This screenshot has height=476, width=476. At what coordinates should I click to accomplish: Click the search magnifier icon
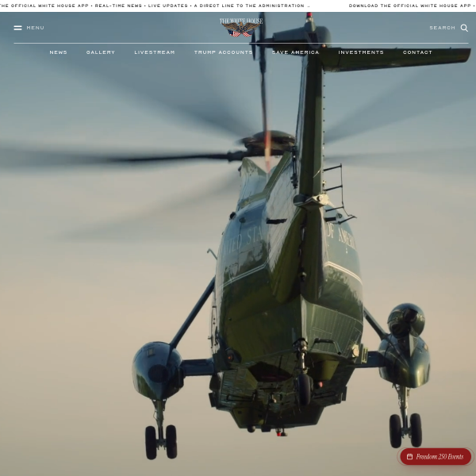464,28
